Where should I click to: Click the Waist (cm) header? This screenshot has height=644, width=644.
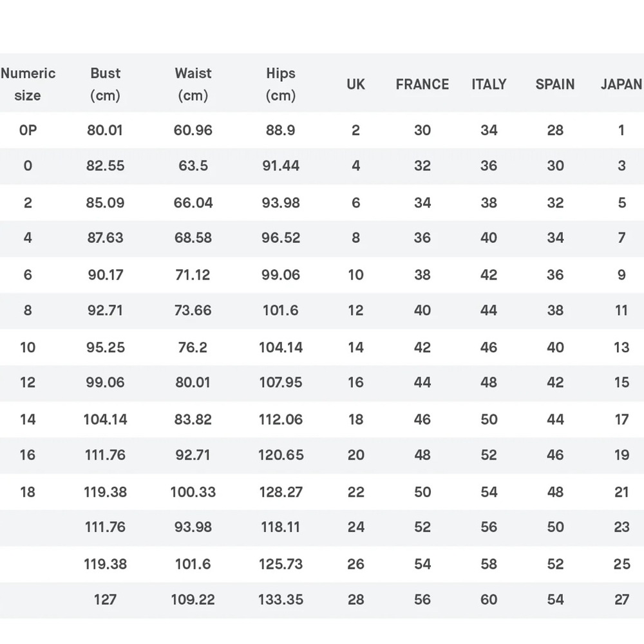(193, 84)
